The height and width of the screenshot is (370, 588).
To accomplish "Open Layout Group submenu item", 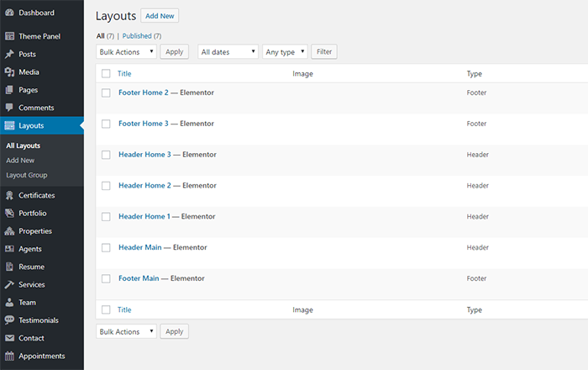I will point(27,175).
